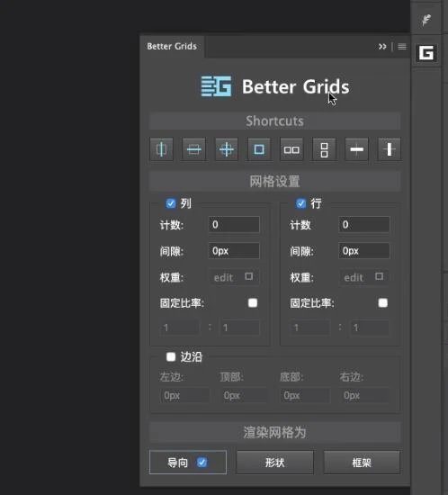Click the crosshair center guides shortcut icon

pyautogui.click(x=227, y=149)
